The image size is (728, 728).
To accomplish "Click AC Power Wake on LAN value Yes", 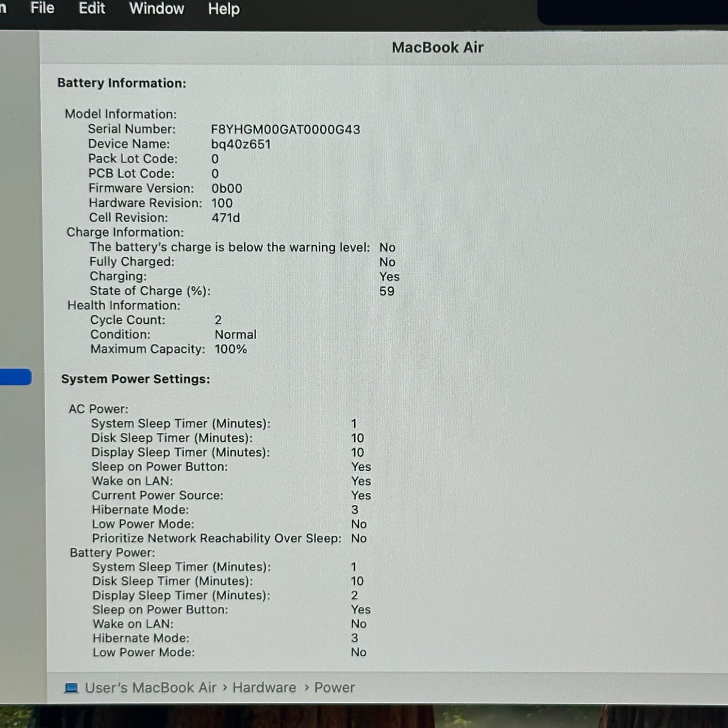I will click(361, 481).
